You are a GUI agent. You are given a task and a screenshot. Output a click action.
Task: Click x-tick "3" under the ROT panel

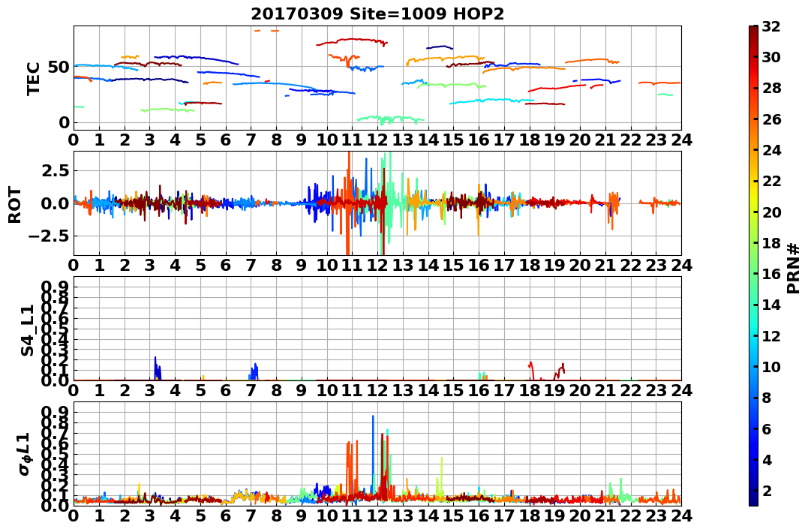click(150, 265)
